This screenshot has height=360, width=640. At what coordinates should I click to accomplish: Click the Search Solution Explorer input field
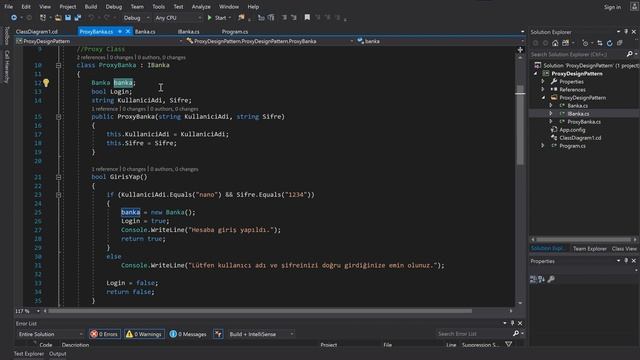pyautogui.click(x=577, y=54)
